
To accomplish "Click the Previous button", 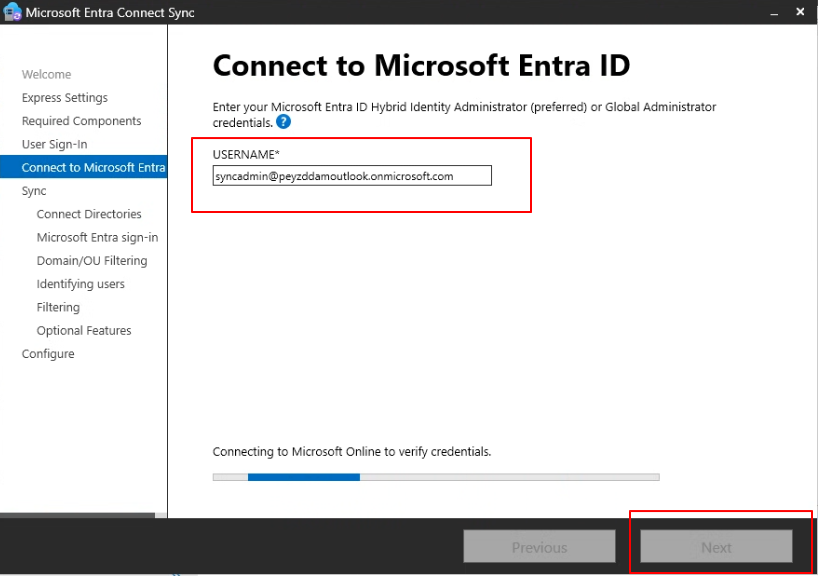I will tap(539, 547).
